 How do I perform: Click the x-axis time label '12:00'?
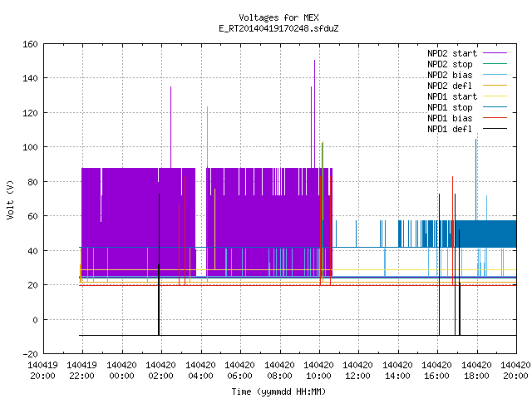click(x=357, y=376)
